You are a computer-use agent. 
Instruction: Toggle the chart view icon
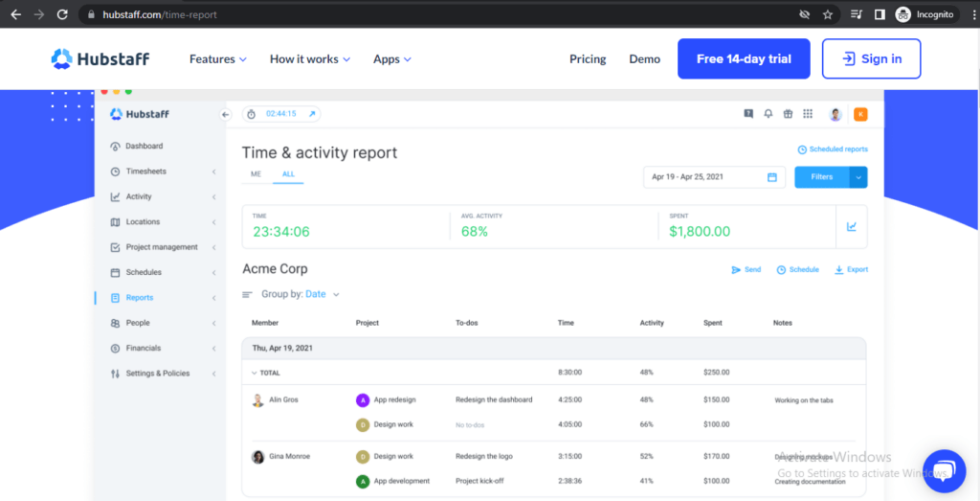(x=851, y=226)
